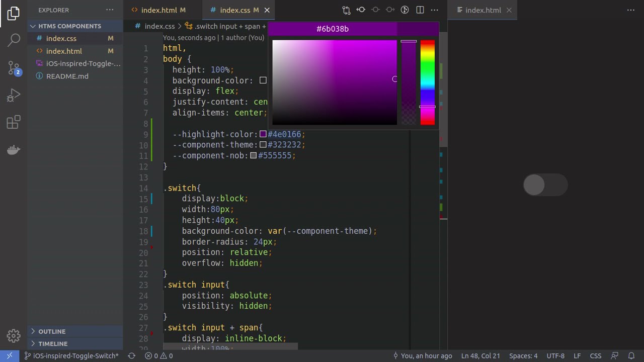This screenshot has width=644, height=362.
Task: Open Explorer Views and More Actions menu
Action: coord(110,10)
